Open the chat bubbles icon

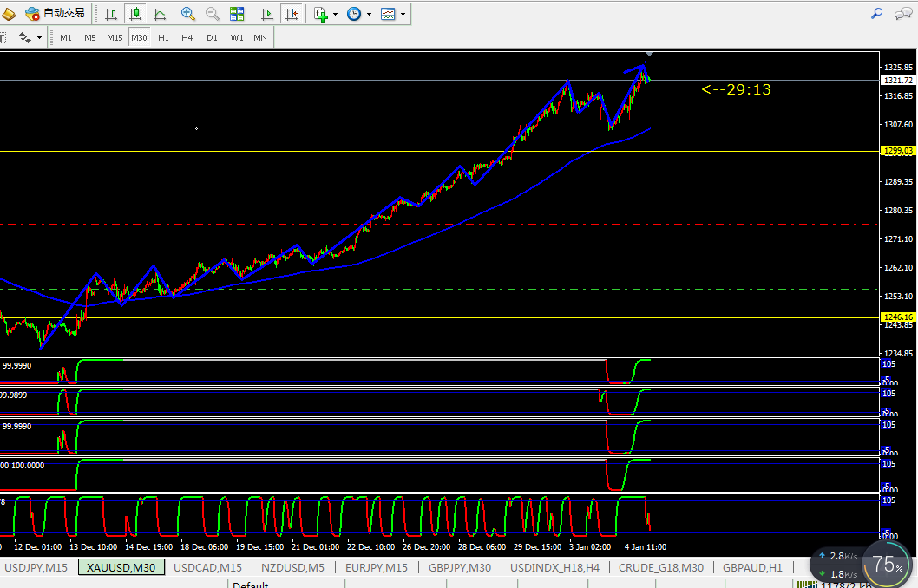[902, 14]
